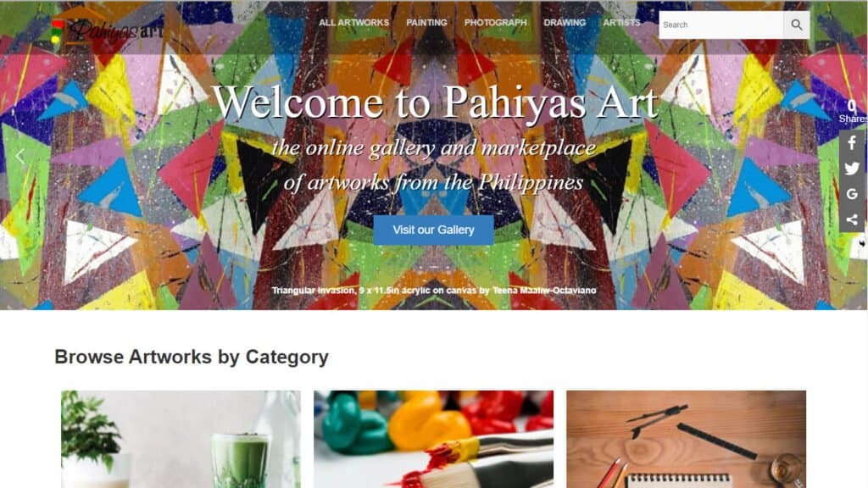Collapse the share sidebar with small arrow
This screenshot has width=868, height=488.
pyautogui.click(x=862, y=243)
